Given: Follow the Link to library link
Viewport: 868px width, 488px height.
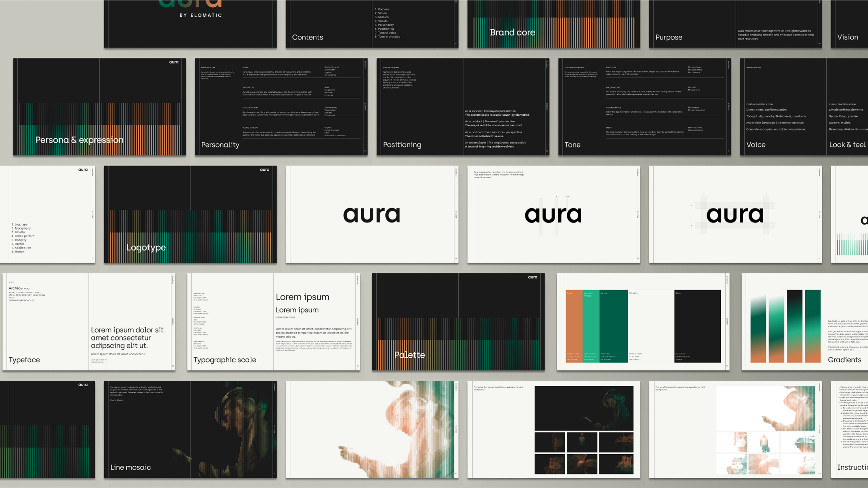Looking at the screenshot, I should tap(117, 400).
